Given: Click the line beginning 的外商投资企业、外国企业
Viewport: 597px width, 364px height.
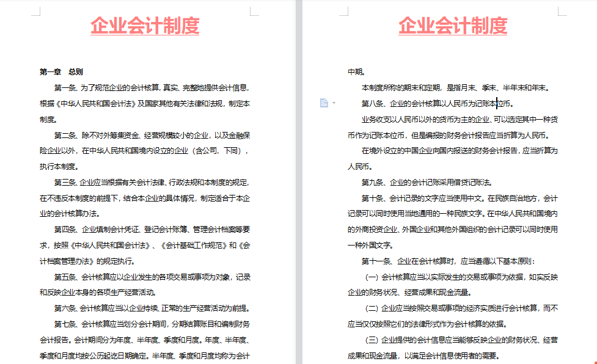Looking at the screenshot, I should coord(453,230).
